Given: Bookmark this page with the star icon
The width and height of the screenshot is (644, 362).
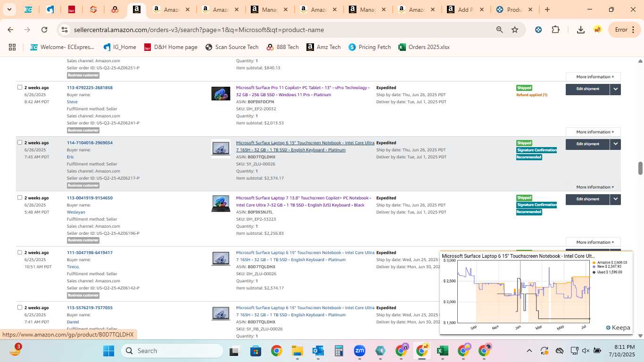Looking at the screenshot, I should tap(515, 30).
